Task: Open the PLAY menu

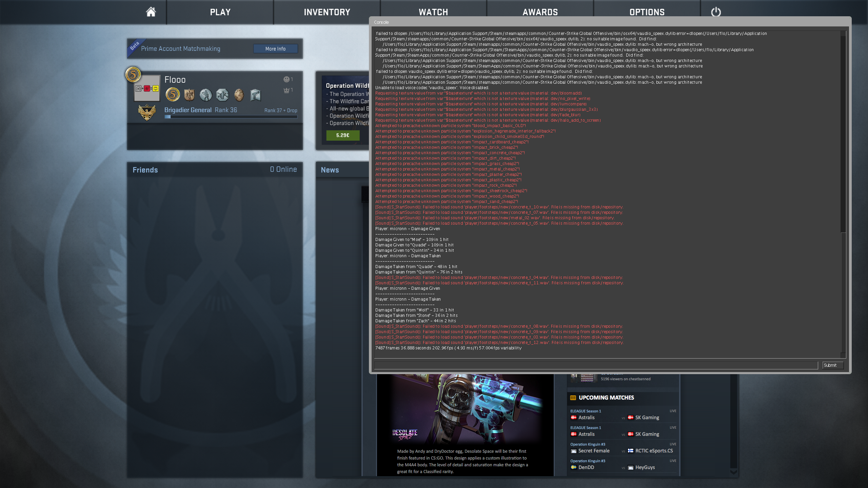Action: coord(220,12)
